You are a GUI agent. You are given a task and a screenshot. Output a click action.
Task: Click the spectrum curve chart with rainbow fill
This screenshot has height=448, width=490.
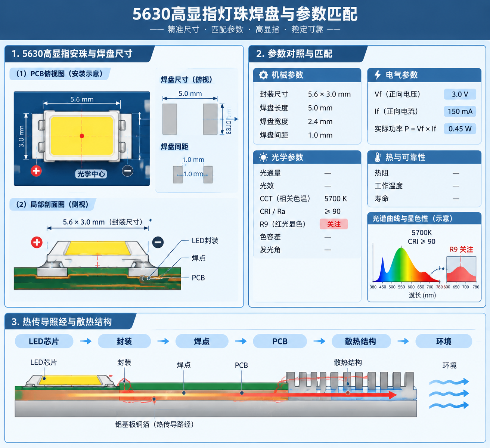(x=406, y=265)
